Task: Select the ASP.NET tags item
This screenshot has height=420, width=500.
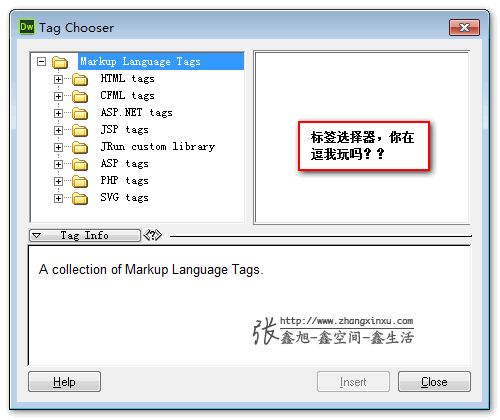Action: 137,113
